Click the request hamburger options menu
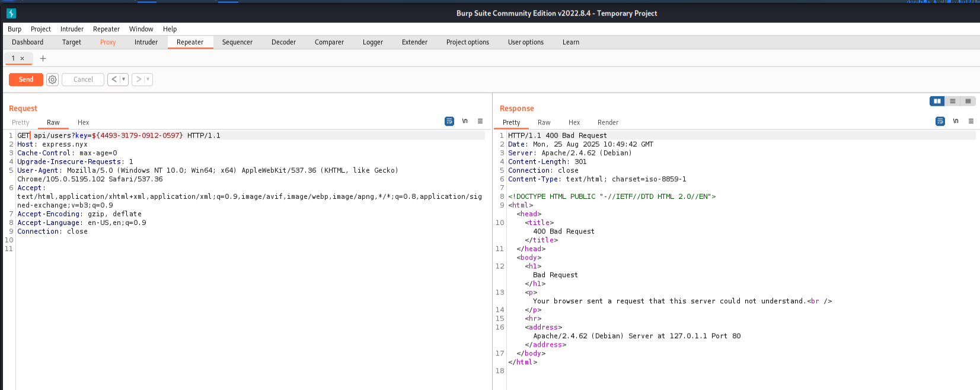980x390 pixels. 480,121
